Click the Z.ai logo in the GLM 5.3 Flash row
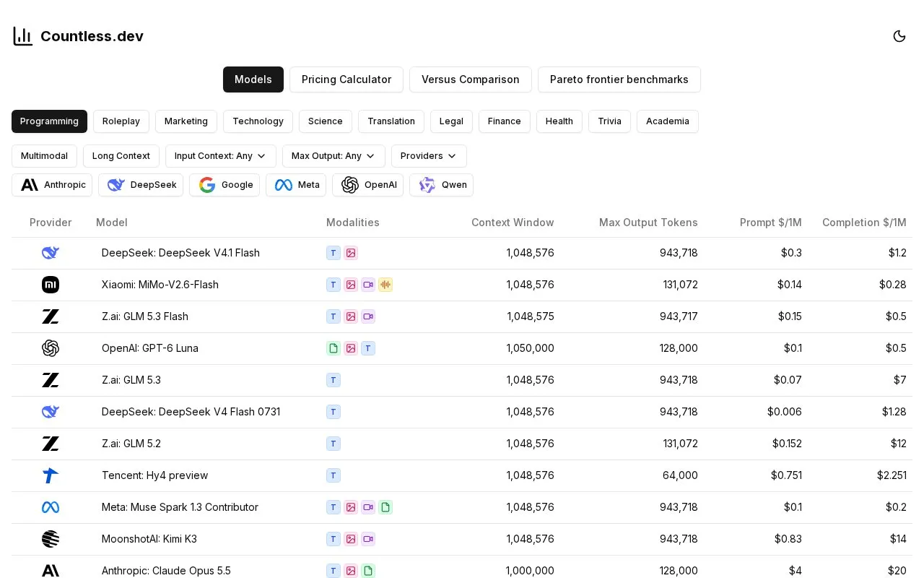 click(x=51, y=316)
